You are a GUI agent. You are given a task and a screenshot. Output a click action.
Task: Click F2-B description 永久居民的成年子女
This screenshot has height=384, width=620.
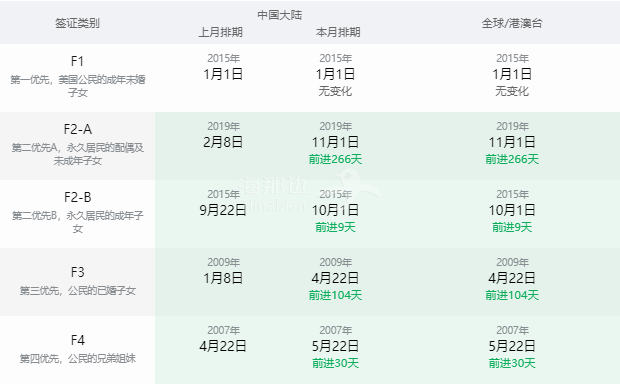point(104,222)
